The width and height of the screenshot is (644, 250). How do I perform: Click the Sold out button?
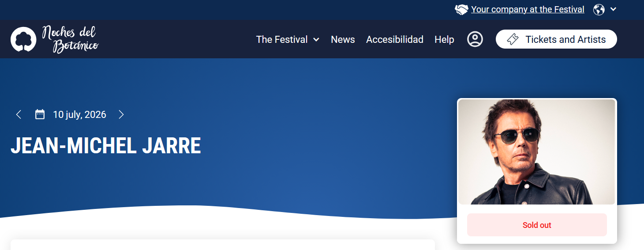tap(536, 225)
